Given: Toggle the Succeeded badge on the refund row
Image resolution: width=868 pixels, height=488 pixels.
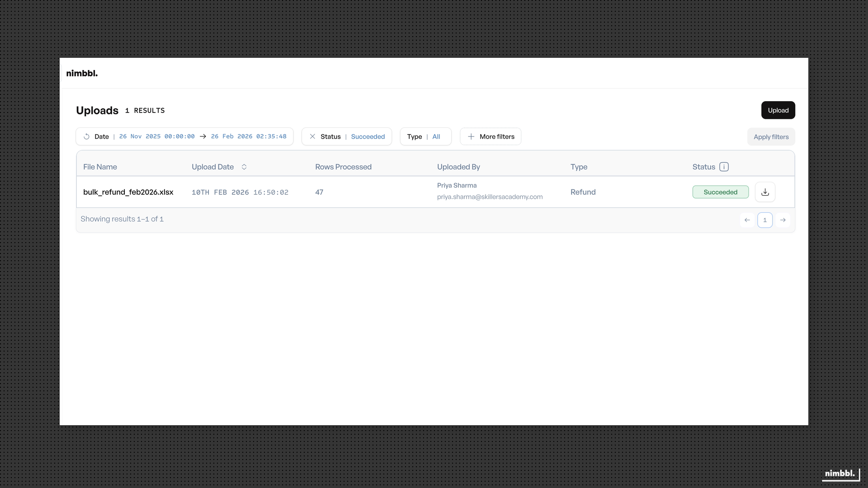Looking at the screenshot, I should click(x=720, y=192).
